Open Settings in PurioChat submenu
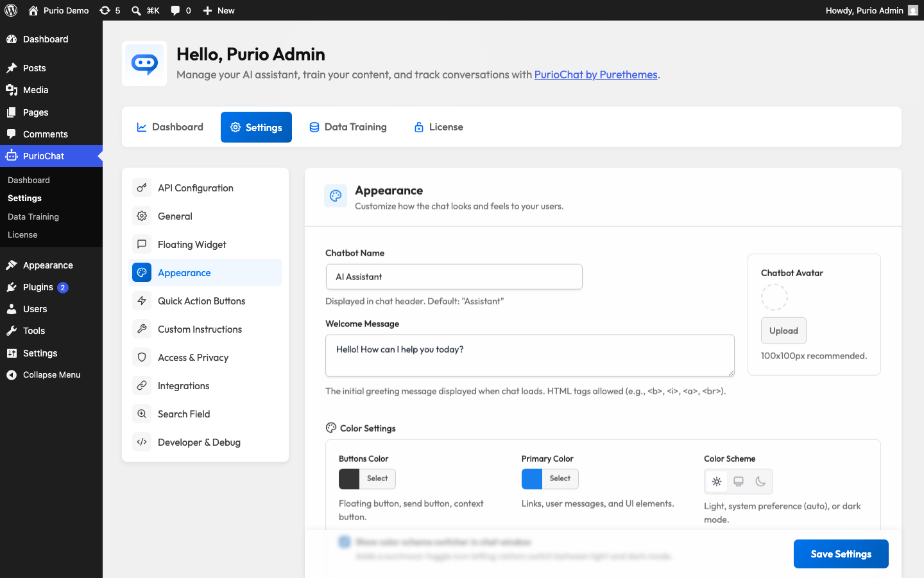 (x=24, y=198)
